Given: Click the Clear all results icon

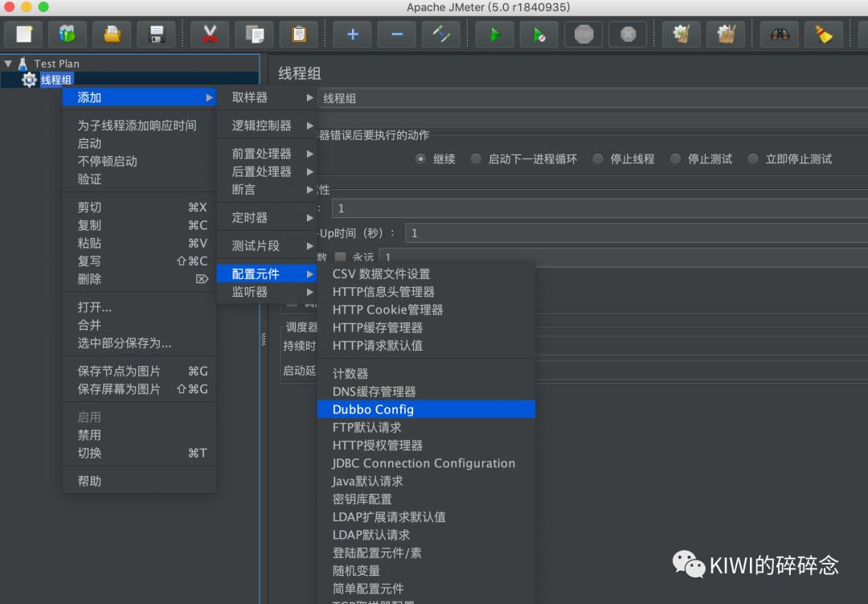Looking at the screenshot, I should (726, 35).
